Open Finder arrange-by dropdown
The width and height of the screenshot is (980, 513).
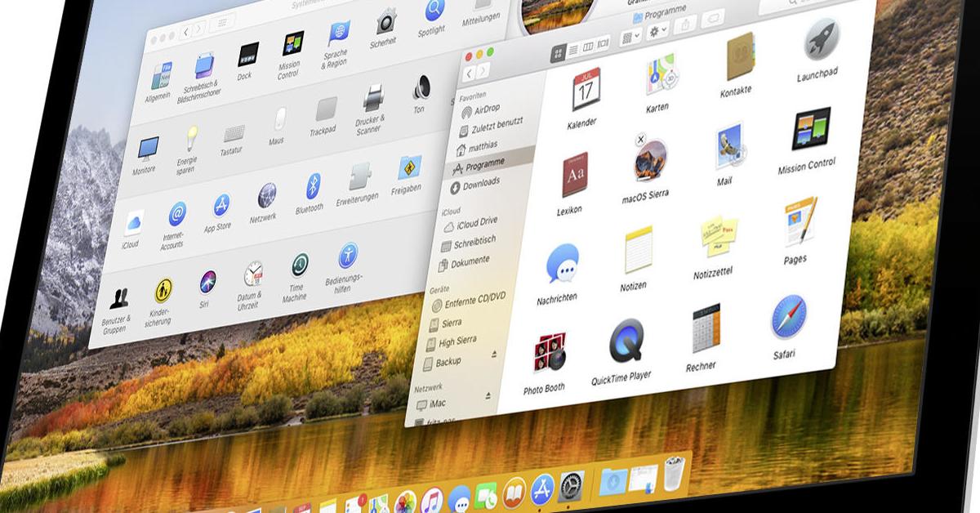pos(630,37)
